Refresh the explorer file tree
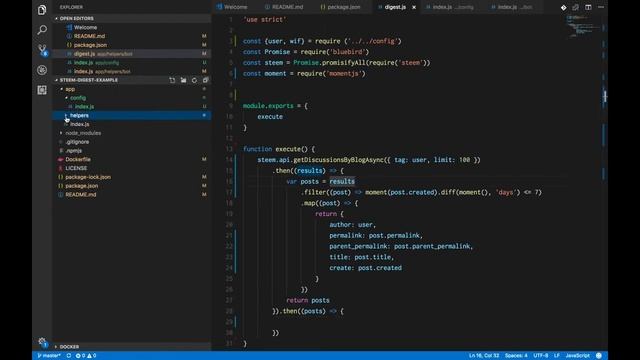The height and width of the screenshot is (360, 640). (194, 80)
